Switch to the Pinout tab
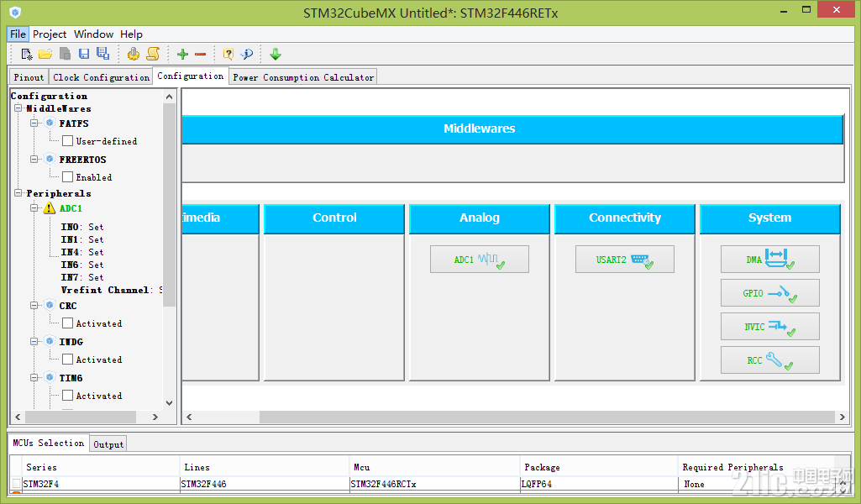Screen dimensions: 861x504 (x=29, y=77)
